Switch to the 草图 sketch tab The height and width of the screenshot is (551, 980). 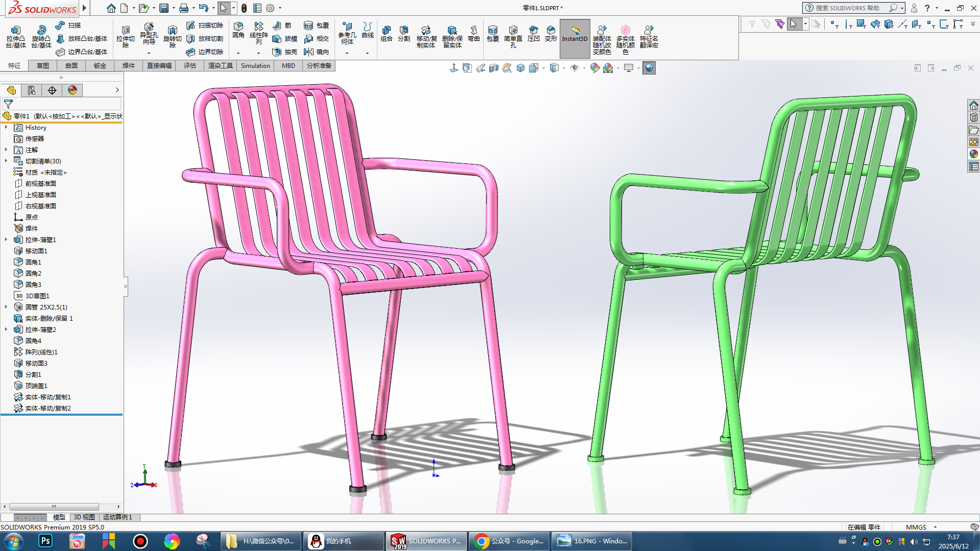click(43, 65)
